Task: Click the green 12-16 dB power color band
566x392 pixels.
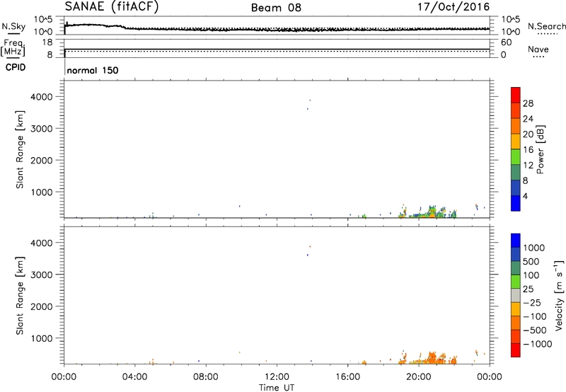Action: tap(516, 156)
